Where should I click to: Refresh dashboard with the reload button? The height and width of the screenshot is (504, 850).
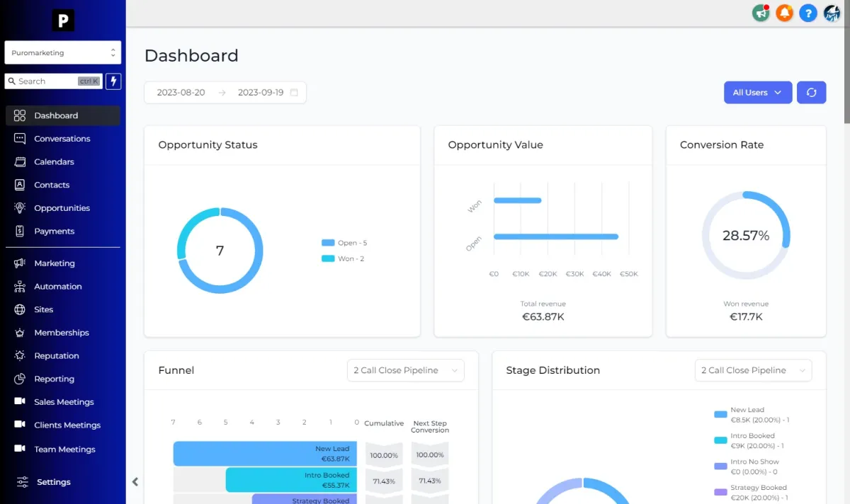coord(811,92)
